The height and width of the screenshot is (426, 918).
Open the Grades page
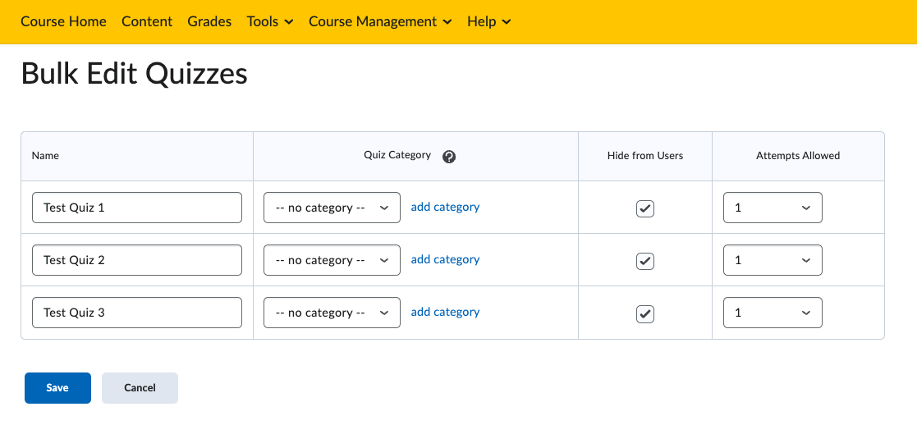point(210,22)
